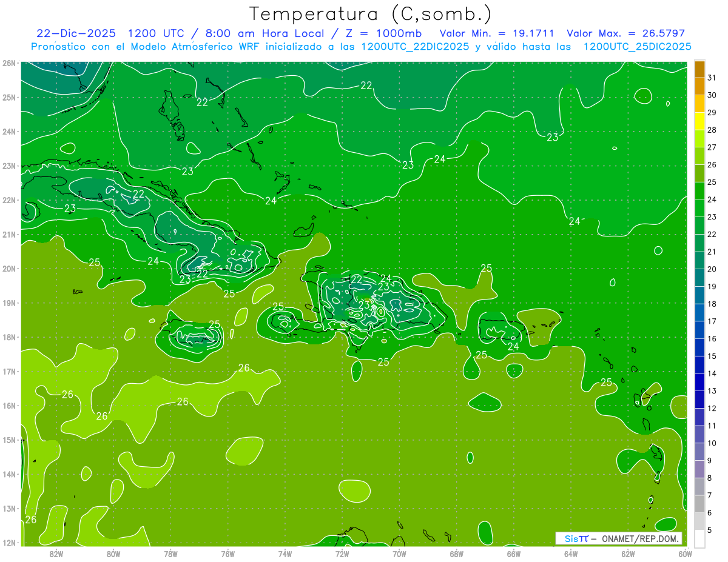Click the white swatch below legend value 5

tap(699, 538)
